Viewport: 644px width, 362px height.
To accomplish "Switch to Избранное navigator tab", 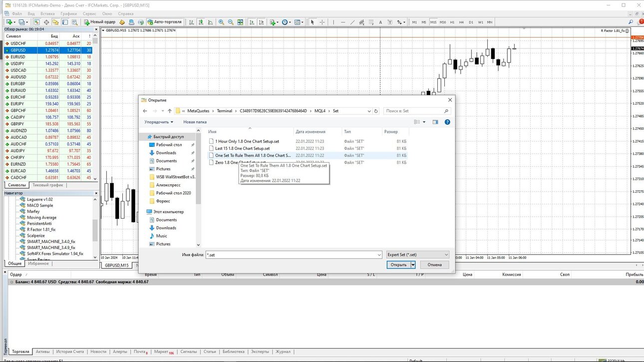I will coord(38,263).
